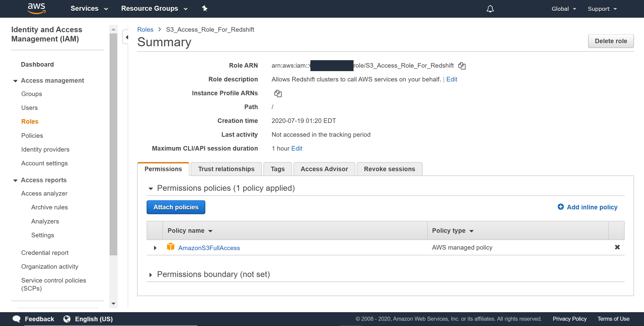
Task: Copy the Role ARN to clipboard
Action: [x=462, y=66]
